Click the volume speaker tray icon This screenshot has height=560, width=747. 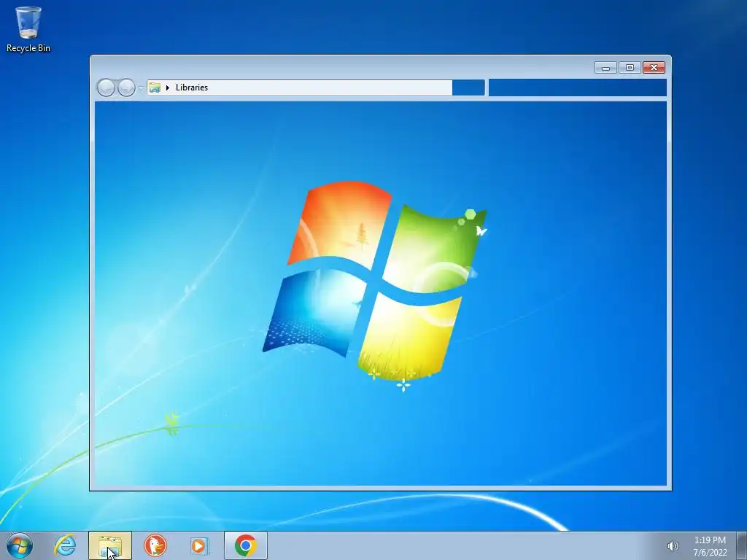(x=673, y=546)
